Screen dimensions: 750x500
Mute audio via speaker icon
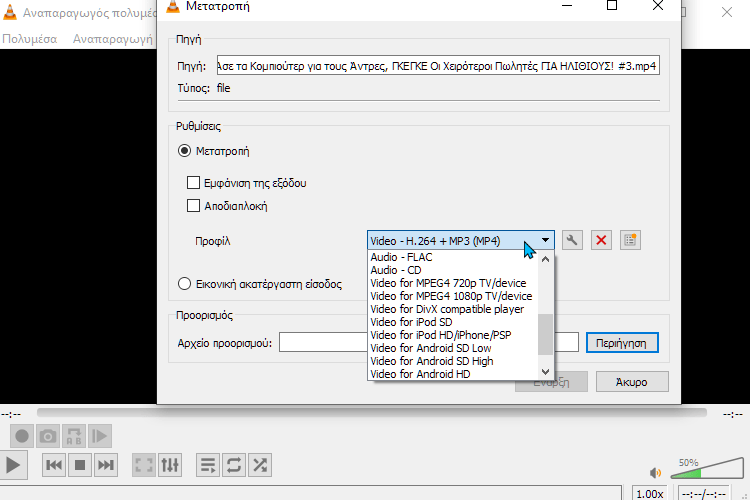655,473
